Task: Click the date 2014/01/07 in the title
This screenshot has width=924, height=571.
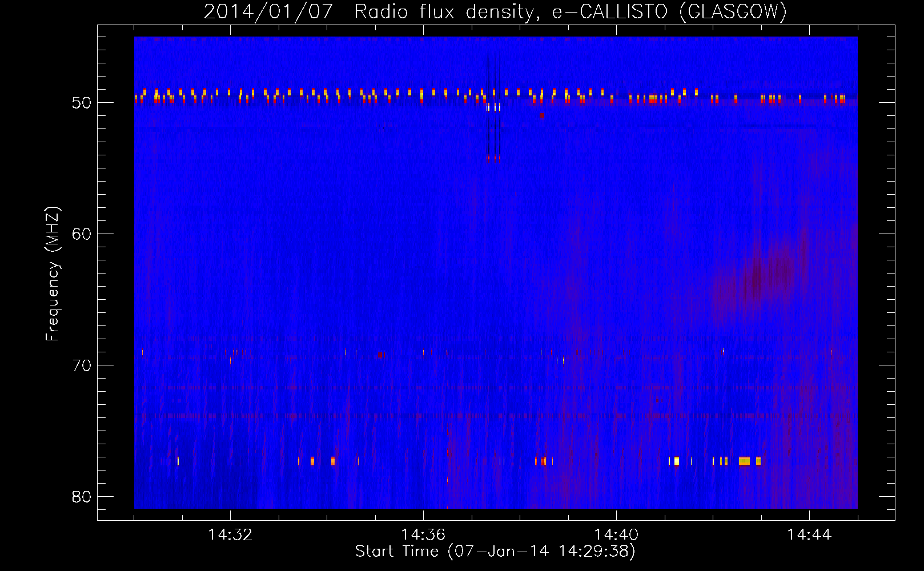Action: pos(268,11)
